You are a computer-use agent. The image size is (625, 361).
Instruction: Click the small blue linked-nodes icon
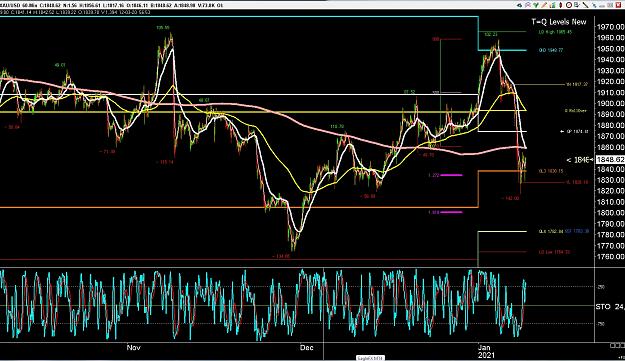tap(594, 6)
